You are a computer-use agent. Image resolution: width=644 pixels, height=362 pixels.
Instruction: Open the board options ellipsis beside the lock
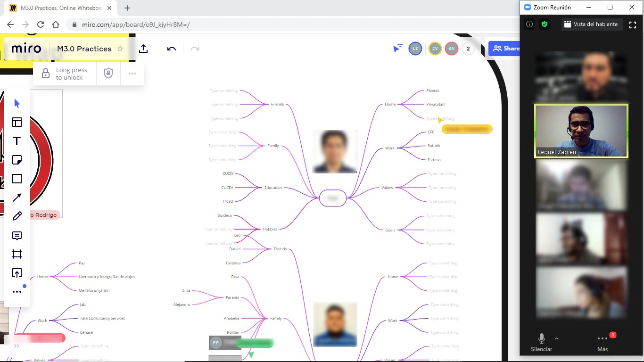(132, 73)
